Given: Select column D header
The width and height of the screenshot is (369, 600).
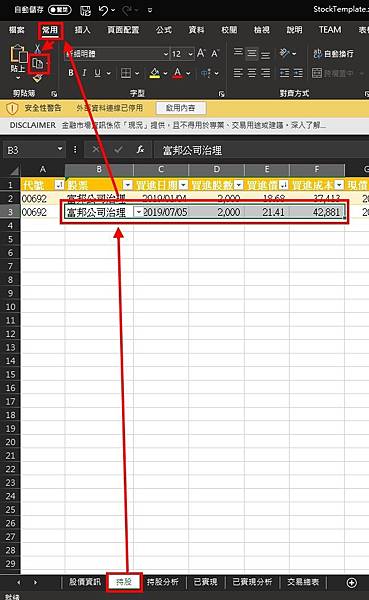Looking at the screenshot, I should tap(217, 169).
